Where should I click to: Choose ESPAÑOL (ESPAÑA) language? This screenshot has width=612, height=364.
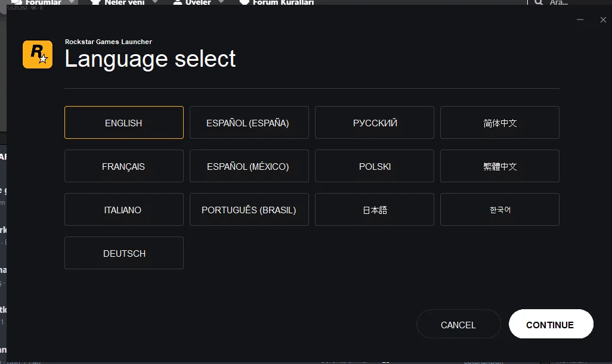(249, 123)
